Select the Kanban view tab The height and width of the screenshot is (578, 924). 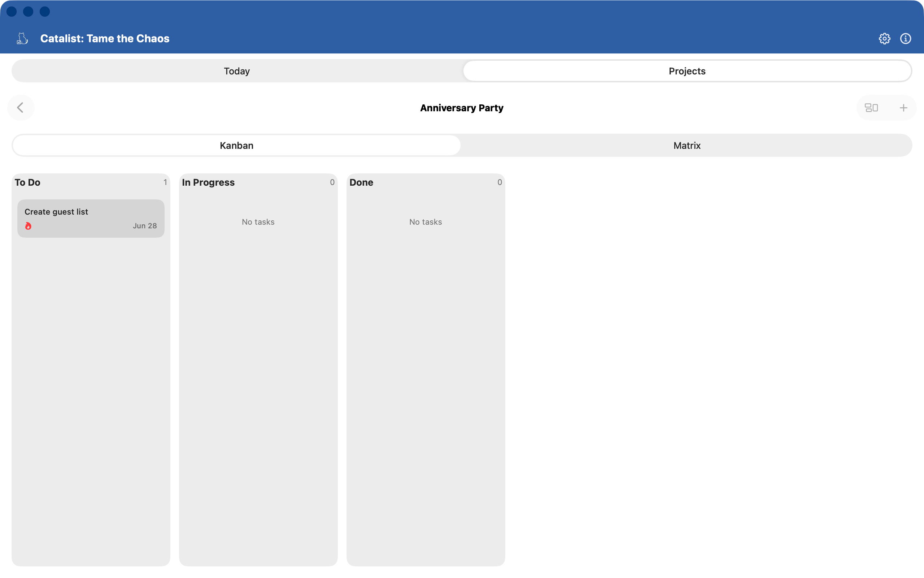tap(237, 145)
